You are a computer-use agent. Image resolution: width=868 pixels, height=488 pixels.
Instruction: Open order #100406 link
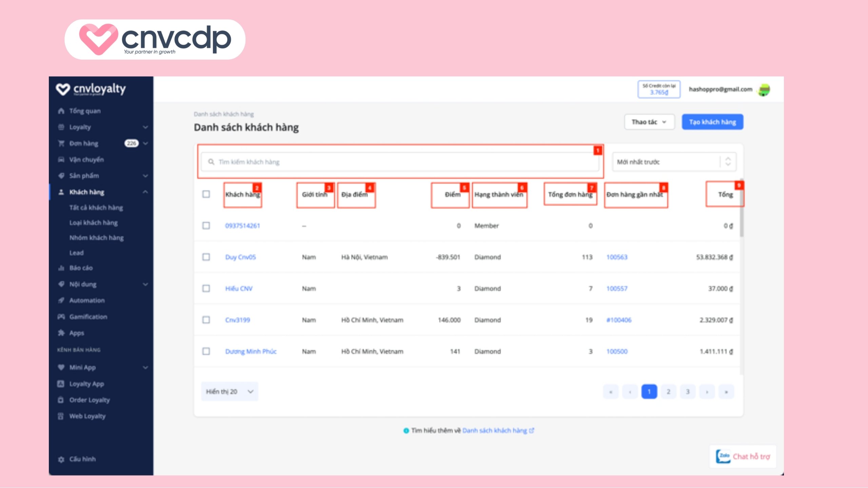click(619, 320)
